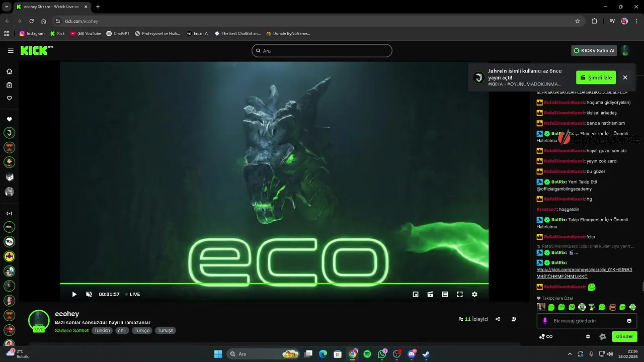This screenshot has width=644, height=362.
Task: Click KICKs Satın Al button
Action: pyautogui.click(x=594, y=51)
